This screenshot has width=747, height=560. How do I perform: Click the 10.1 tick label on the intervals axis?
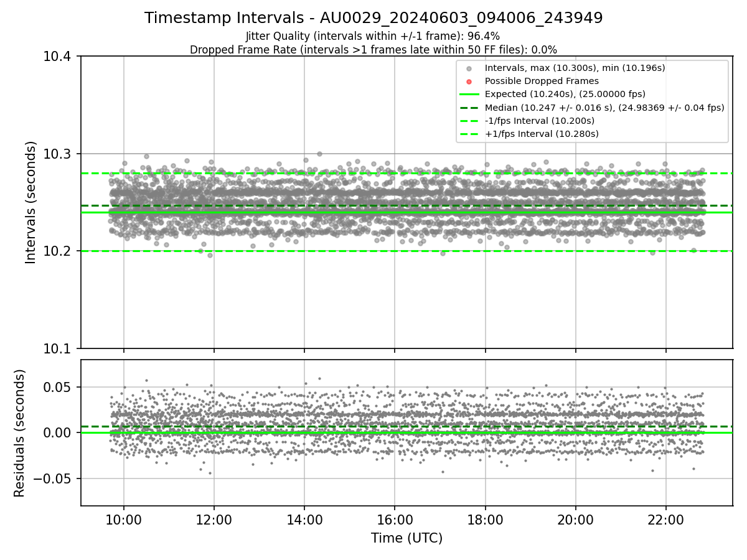point(59,348)
